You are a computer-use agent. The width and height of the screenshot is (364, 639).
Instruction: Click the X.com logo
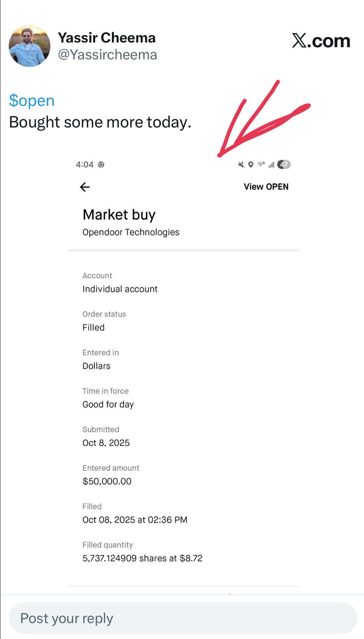[321, 41]
